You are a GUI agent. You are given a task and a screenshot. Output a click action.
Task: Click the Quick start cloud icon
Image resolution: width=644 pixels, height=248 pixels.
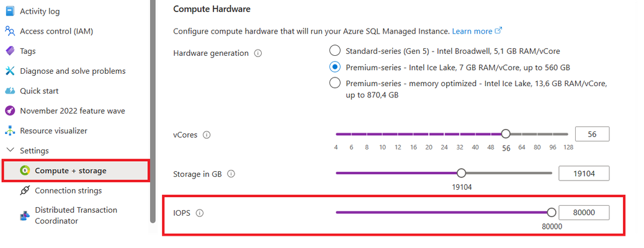[10, 91]
